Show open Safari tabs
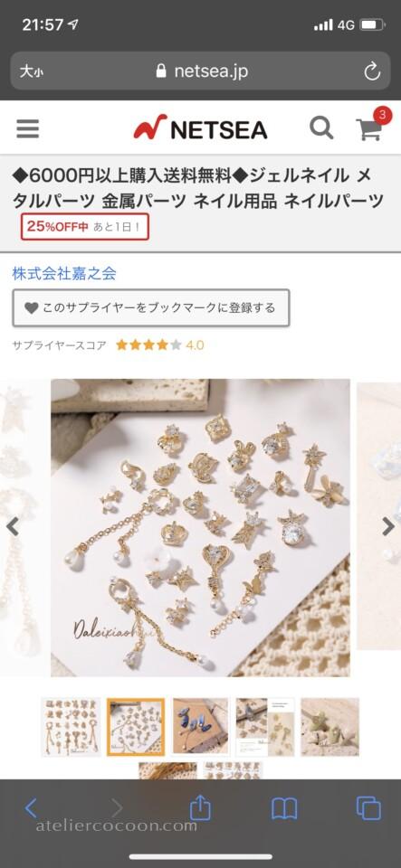The height and width of the screenshot is (868, 401). [x=368, y=808]
